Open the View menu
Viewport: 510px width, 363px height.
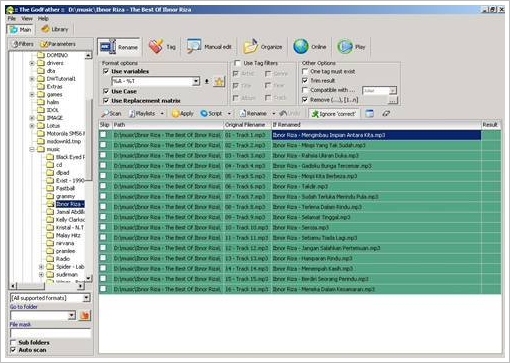(27, 18)
